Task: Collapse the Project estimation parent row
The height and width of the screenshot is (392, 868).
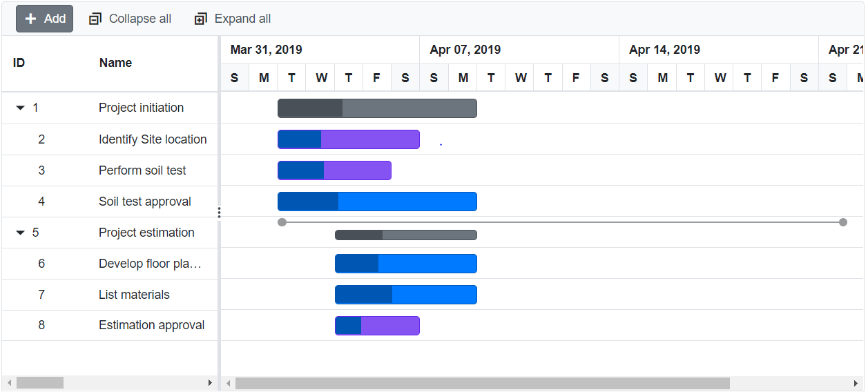Action: [x=21, y=233]
